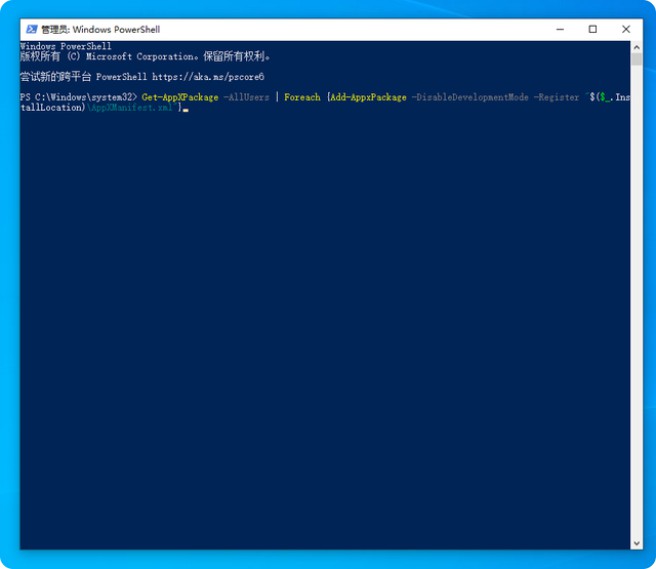Click the scrollbar down arrow

pyautogui.click(x=635, y=543)
